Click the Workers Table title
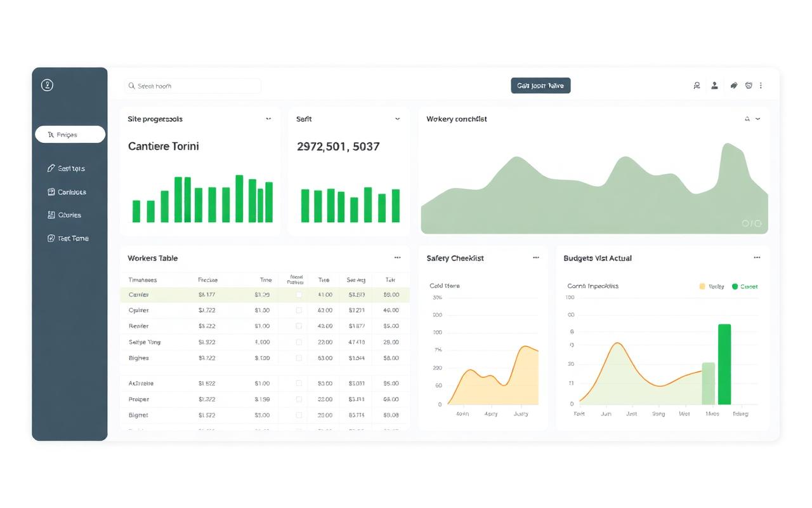Image resolution: width=812 pixels, height=508 pixels. 152,258
